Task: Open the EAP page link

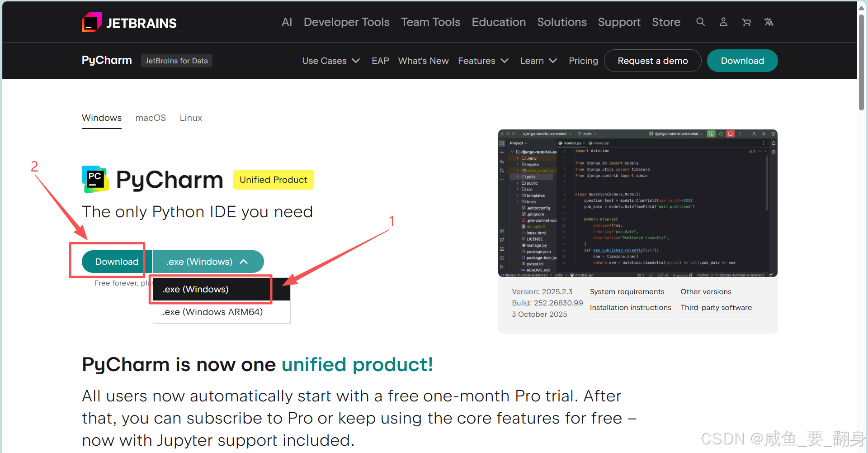Action: [x=380, y=61]
